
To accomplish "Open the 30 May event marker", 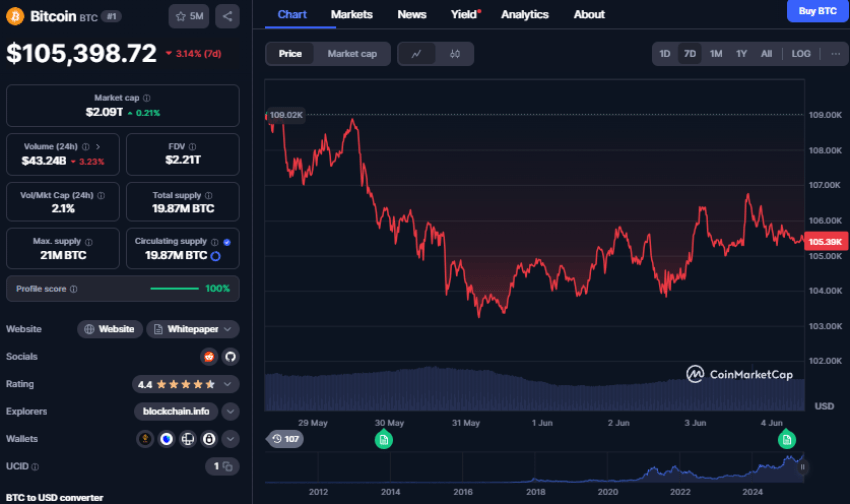I will 384,440.
